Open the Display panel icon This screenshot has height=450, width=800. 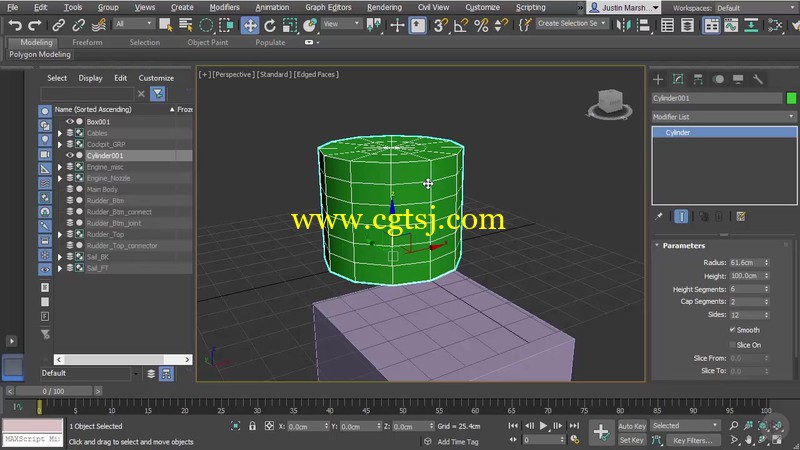738,79
